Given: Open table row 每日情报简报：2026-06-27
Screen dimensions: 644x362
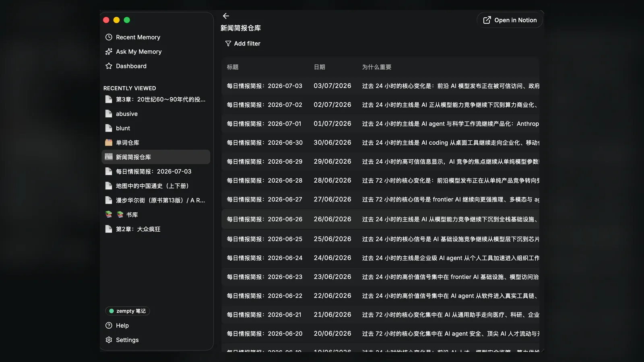Looking at the screenshot, I should [380, 200].
